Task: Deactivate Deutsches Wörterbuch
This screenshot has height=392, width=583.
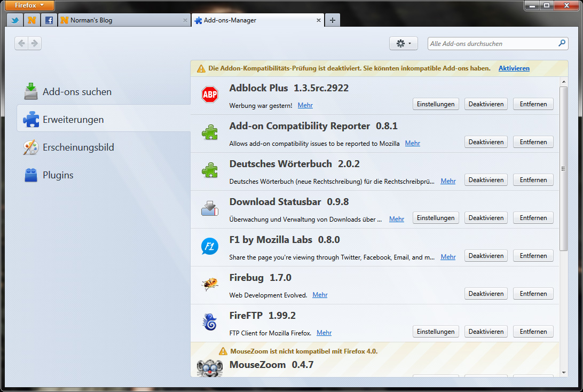Action: 486,180
